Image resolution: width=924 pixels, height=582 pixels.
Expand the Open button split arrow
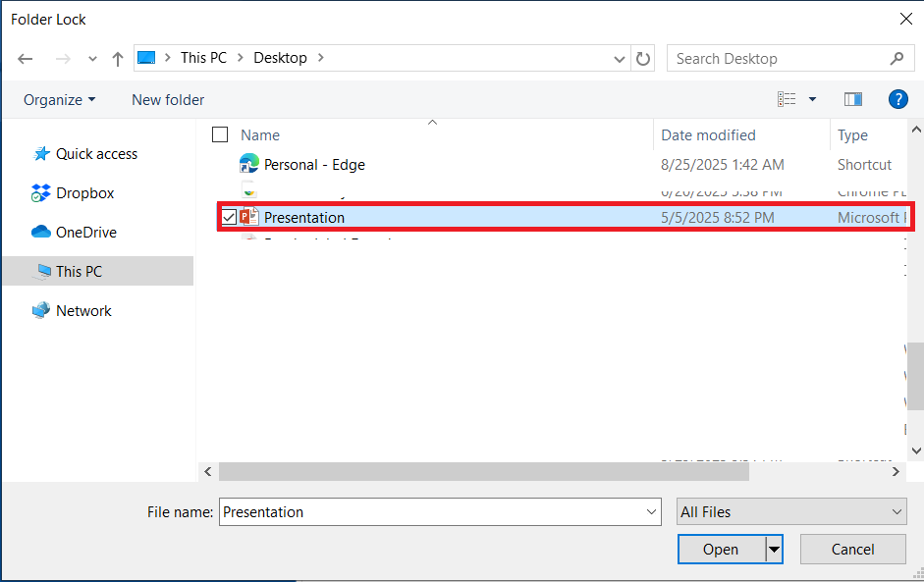[775, 550]
